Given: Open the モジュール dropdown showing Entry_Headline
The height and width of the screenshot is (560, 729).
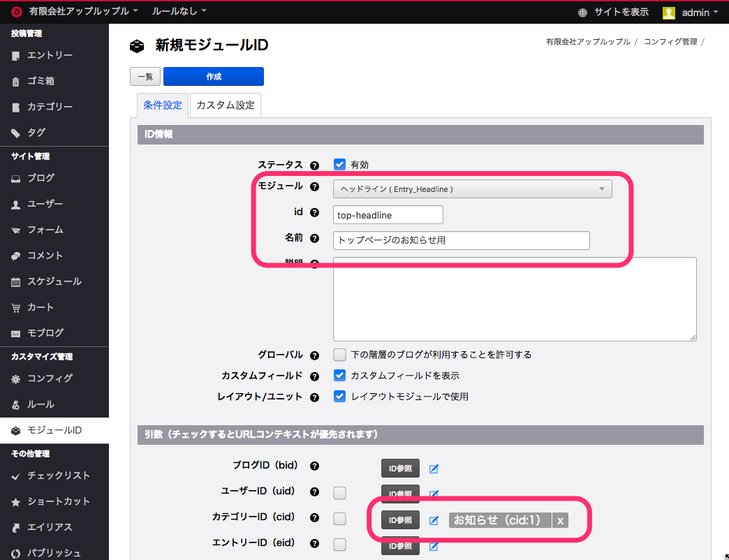Looking at the screenshot, I should 472,189.
